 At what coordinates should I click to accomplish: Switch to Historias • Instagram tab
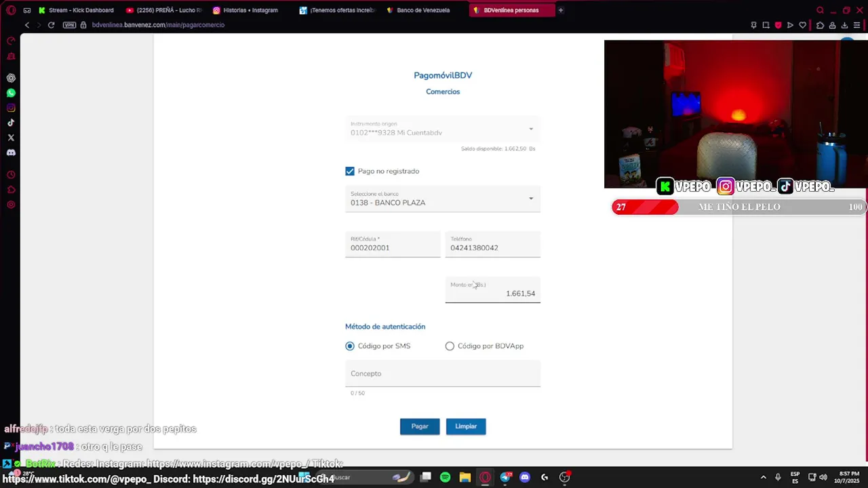pos(251,10)
